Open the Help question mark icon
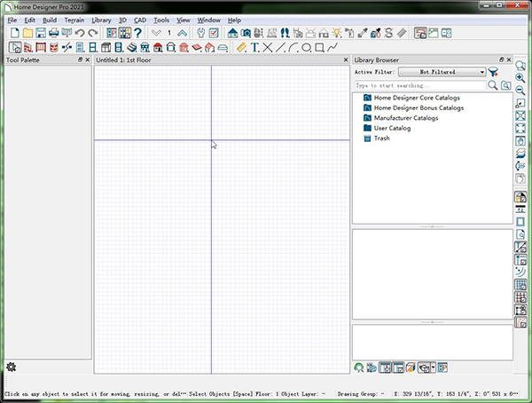 click(x=137, y=33)
